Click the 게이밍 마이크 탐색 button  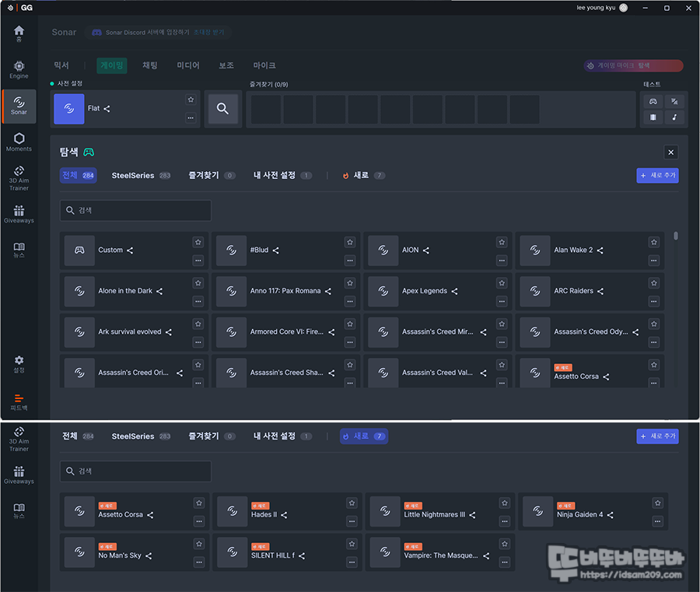point(633,65)
